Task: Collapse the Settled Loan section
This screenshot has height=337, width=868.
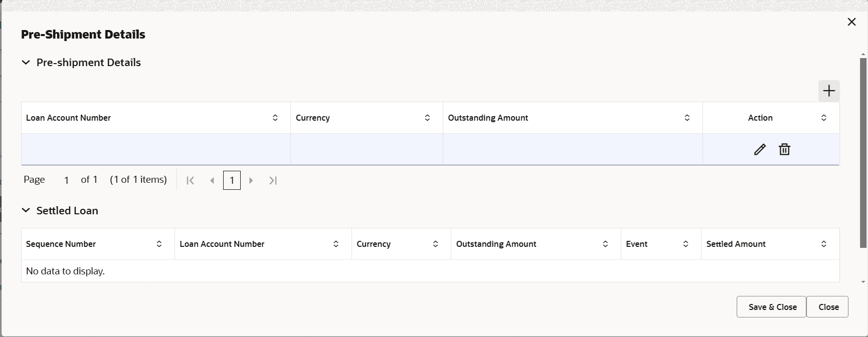Action: click(26, 211)
